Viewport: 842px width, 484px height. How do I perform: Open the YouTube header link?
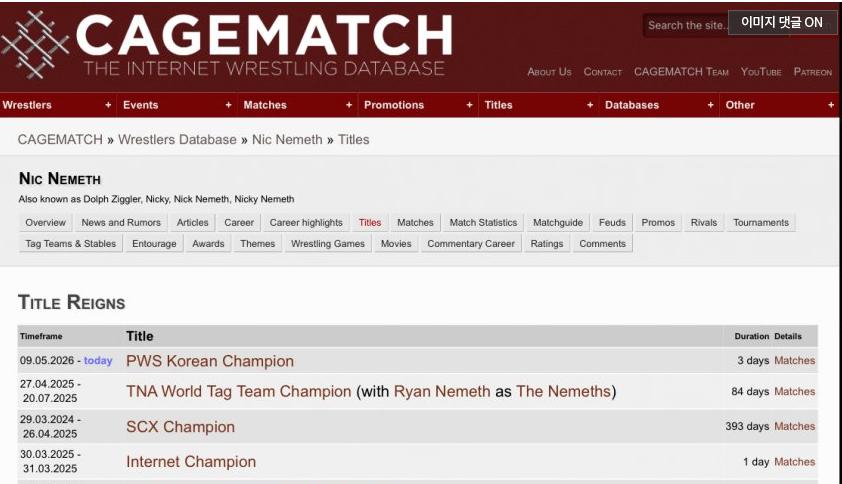(x=761, y=71)
